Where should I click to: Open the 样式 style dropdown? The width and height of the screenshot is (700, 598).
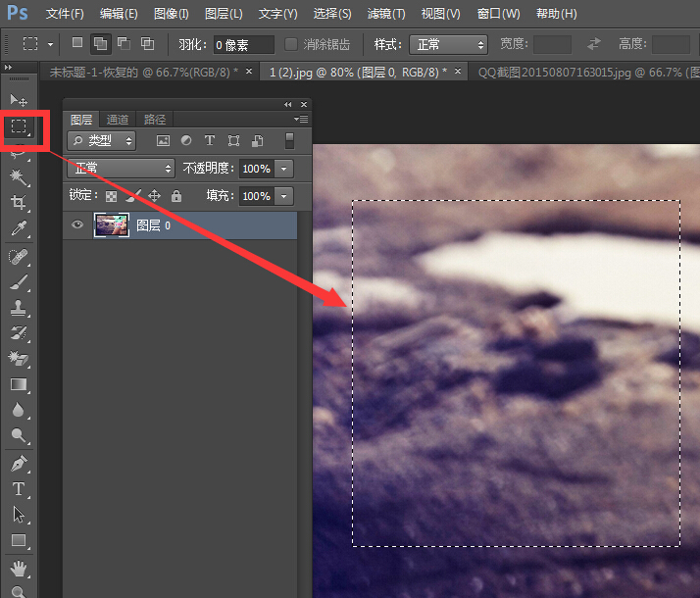(448, 45)
